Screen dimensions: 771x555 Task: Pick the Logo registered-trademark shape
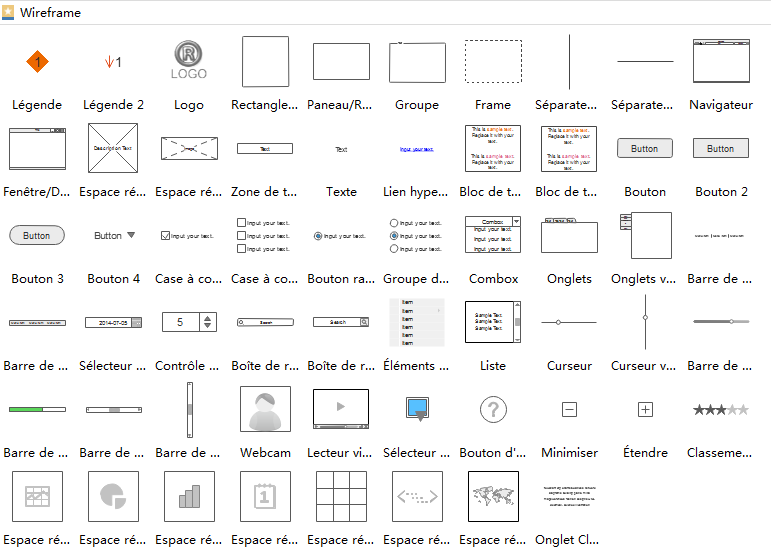[x=189, y=60]
